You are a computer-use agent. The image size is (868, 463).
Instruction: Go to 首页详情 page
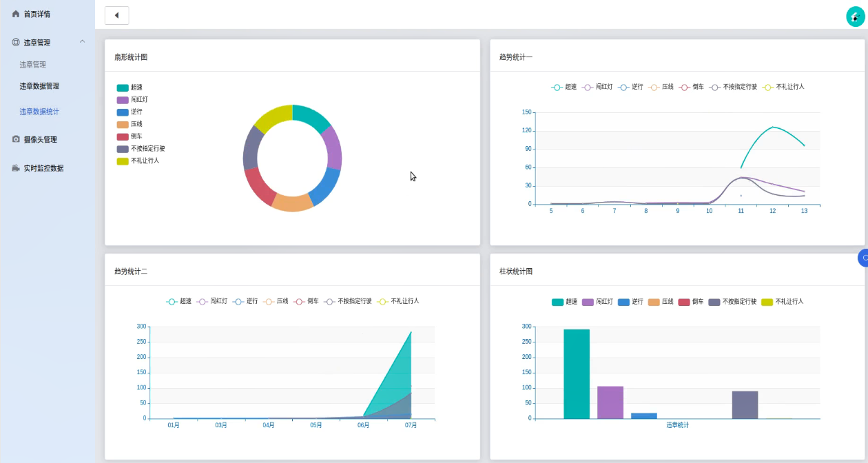point(37,14)
